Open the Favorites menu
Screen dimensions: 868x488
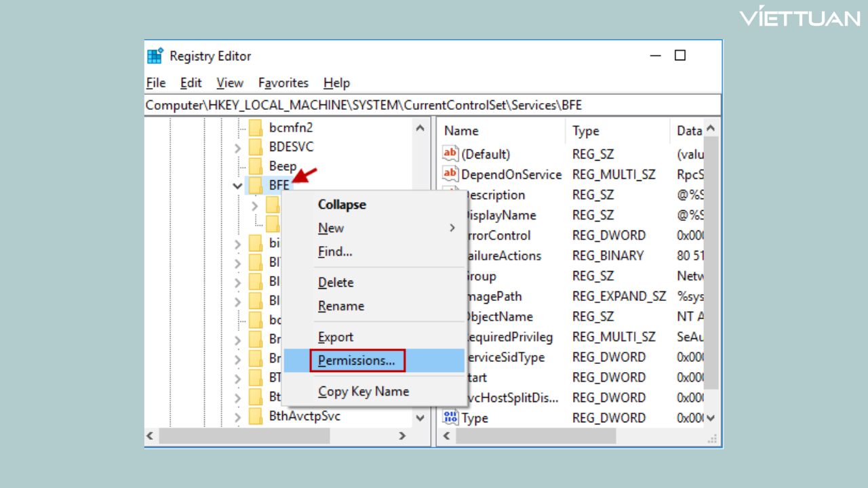point(283,83)
